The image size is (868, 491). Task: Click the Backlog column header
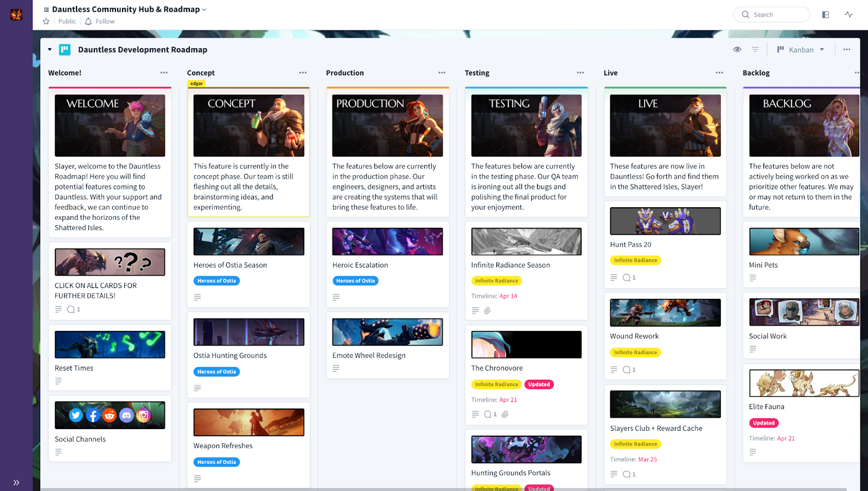point(756,73)
